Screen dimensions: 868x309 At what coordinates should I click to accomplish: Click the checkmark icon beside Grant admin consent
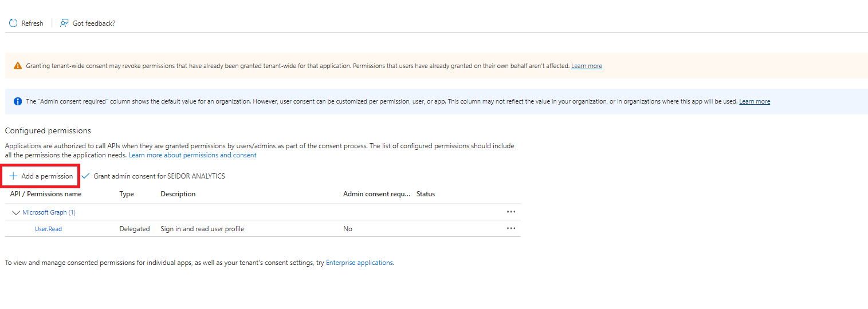pyautogui.click(x=85, y=176)
